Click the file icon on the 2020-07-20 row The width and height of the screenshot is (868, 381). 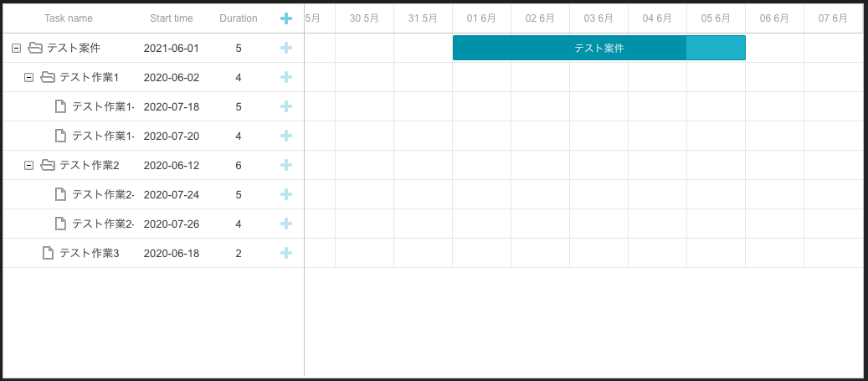61,136
